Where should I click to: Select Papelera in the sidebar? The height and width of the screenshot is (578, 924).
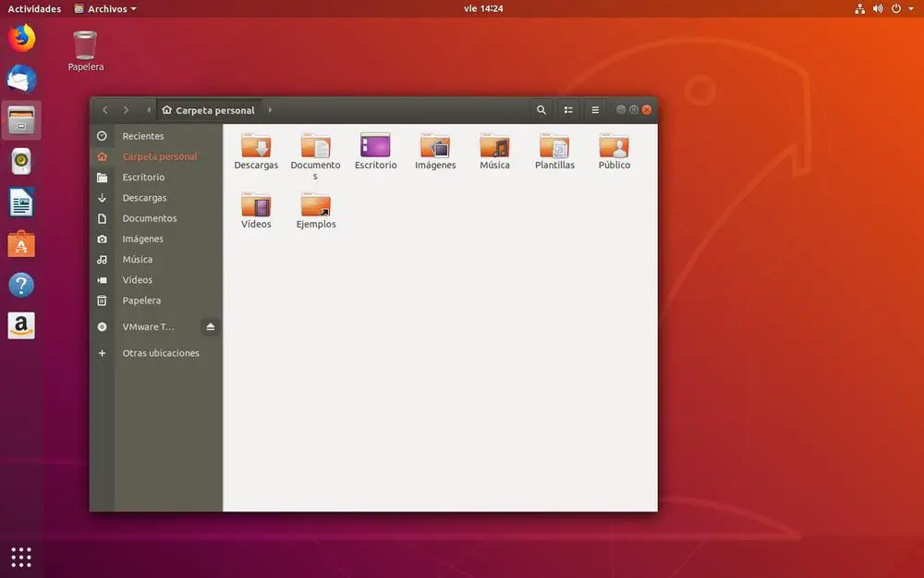pyautogui.click(x=141, y=301)
